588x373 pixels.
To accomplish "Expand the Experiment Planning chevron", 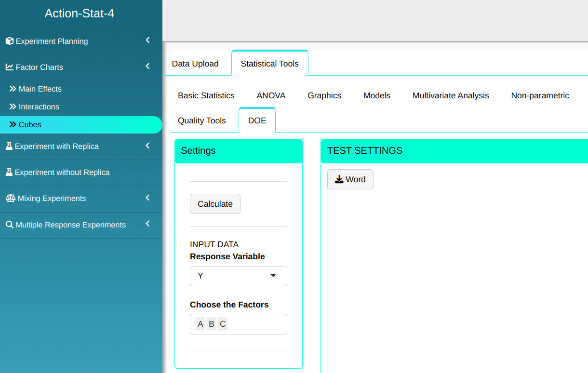I will [x=148, y=40].
